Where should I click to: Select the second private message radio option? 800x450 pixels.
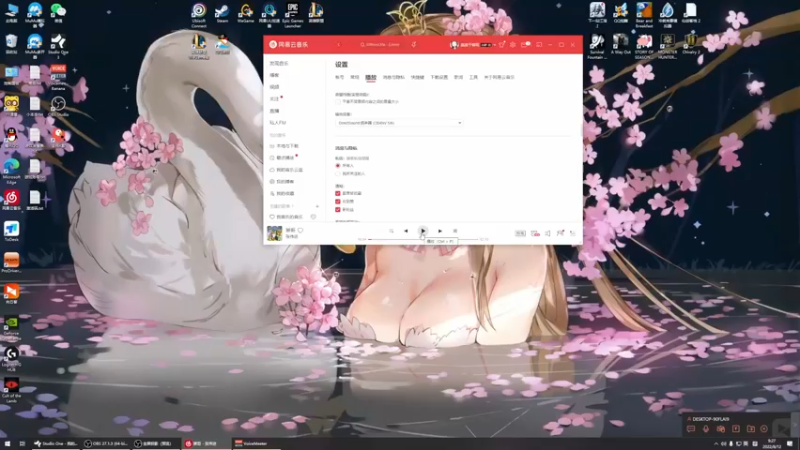[338, 174]
